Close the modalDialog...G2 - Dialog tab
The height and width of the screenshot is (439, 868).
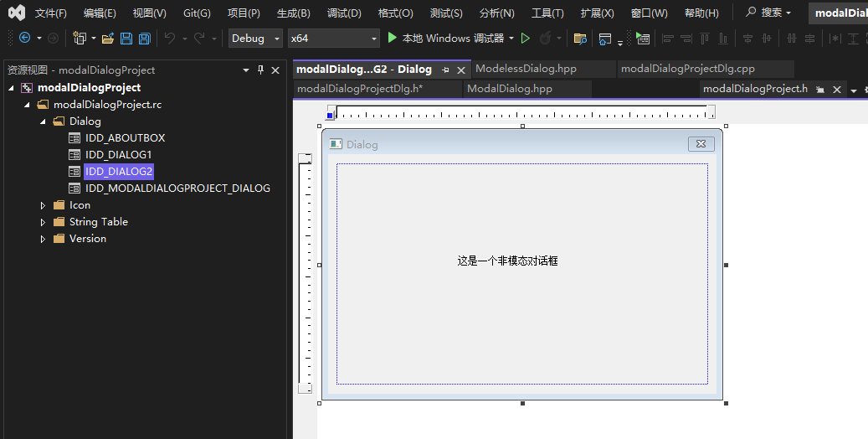click(460, 70)
